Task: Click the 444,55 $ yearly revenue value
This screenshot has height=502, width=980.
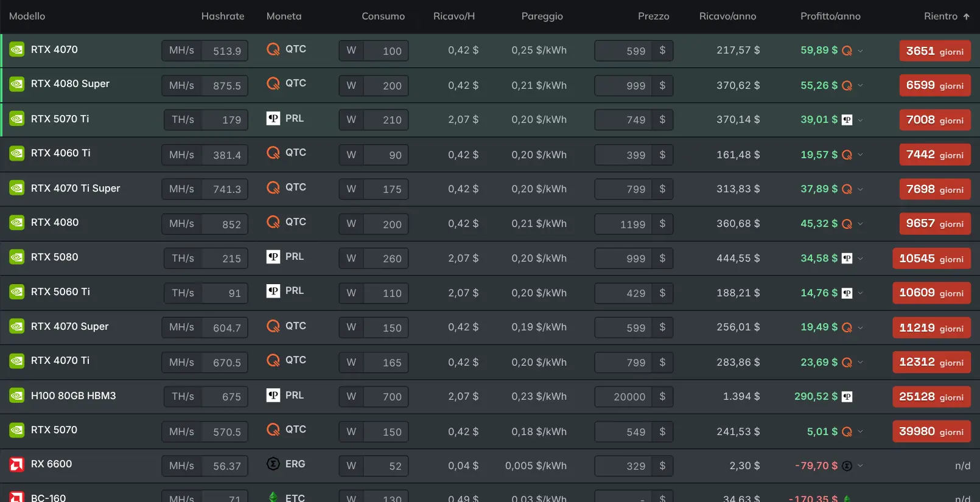Action: [738, 259]
